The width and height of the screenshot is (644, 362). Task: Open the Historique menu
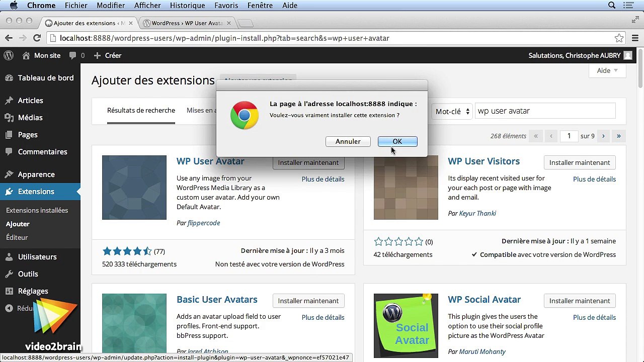187,6
